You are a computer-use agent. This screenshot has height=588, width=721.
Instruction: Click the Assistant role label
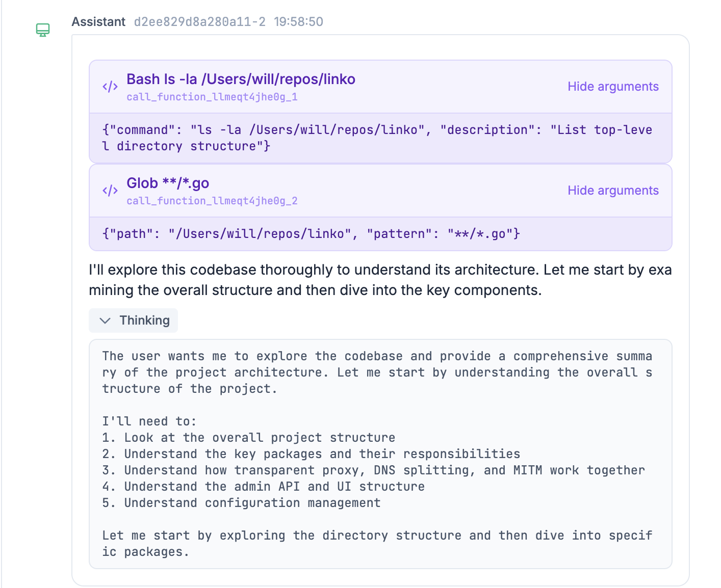pos(98,22)
